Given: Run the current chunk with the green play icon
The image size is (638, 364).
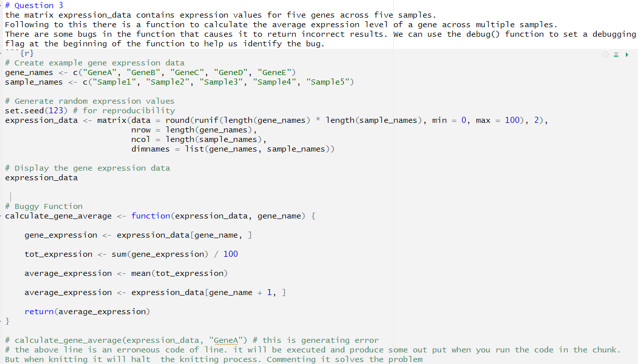Looking at the screenshot, I should pos(627,54).
